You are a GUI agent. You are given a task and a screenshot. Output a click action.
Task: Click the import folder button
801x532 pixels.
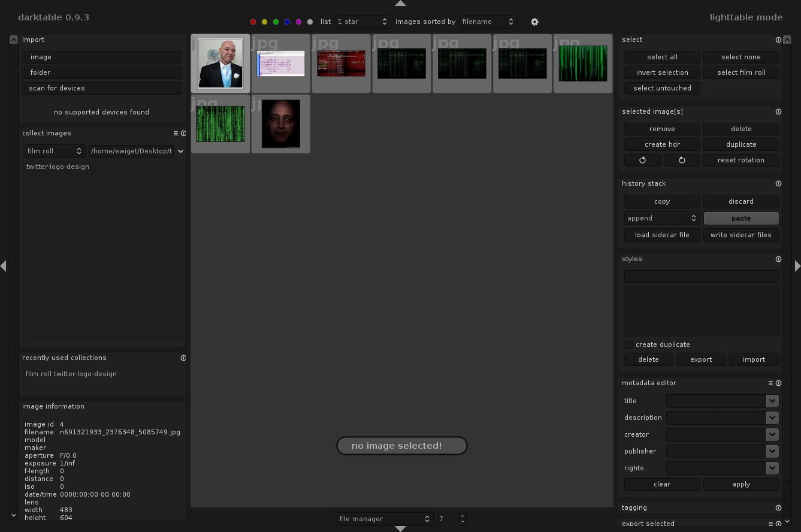tap(101, 72)
